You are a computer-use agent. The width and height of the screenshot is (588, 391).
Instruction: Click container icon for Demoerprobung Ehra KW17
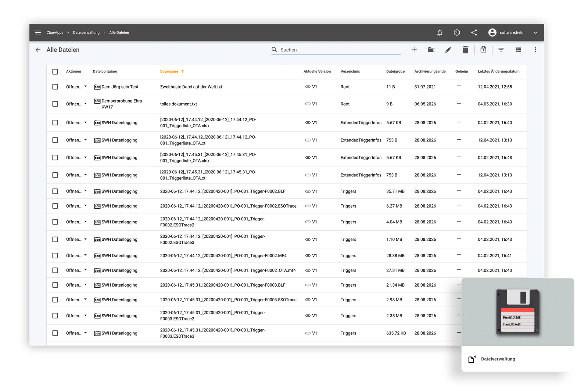[97, 101]
